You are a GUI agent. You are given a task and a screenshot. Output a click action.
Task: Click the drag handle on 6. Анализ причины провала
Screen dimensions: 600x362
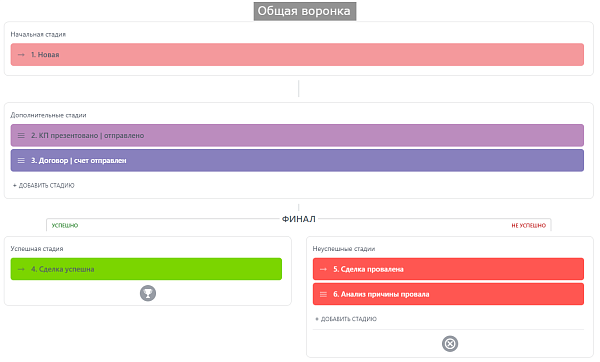point(323,294)
